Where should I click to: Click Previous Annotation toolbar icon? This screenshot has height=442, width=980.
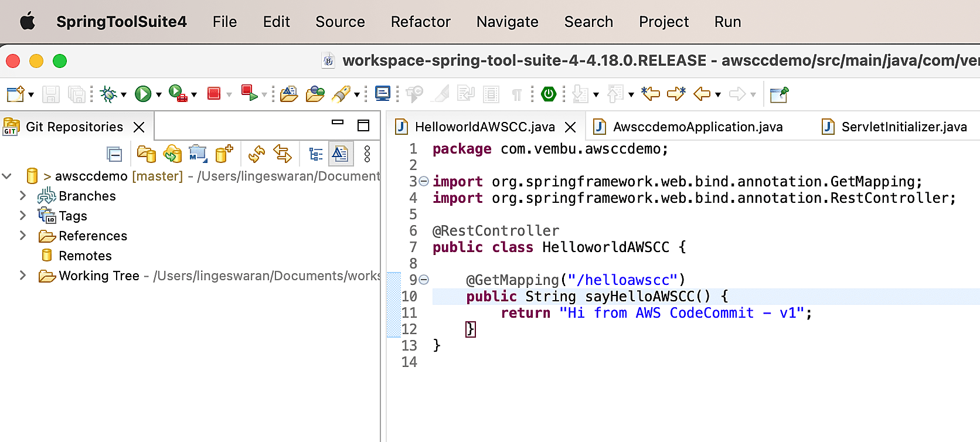(615, 94)
